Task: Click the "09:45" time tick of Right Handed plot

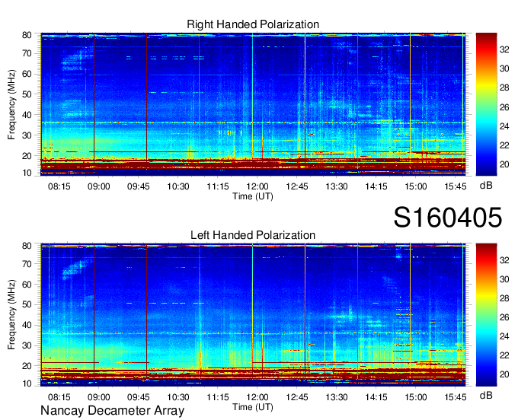Action: 139,186
